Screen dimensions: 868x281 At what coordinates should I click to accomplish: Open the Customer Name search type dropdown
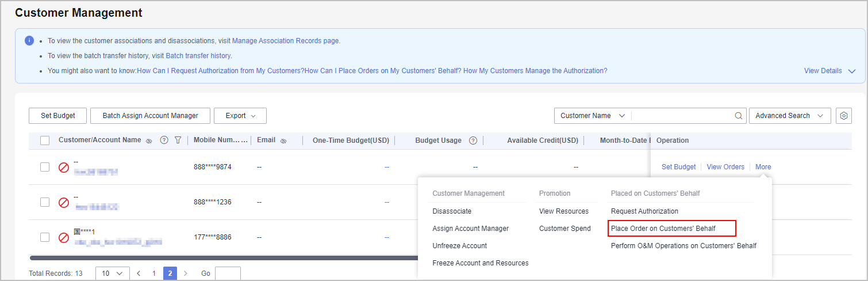pos(592,116)
